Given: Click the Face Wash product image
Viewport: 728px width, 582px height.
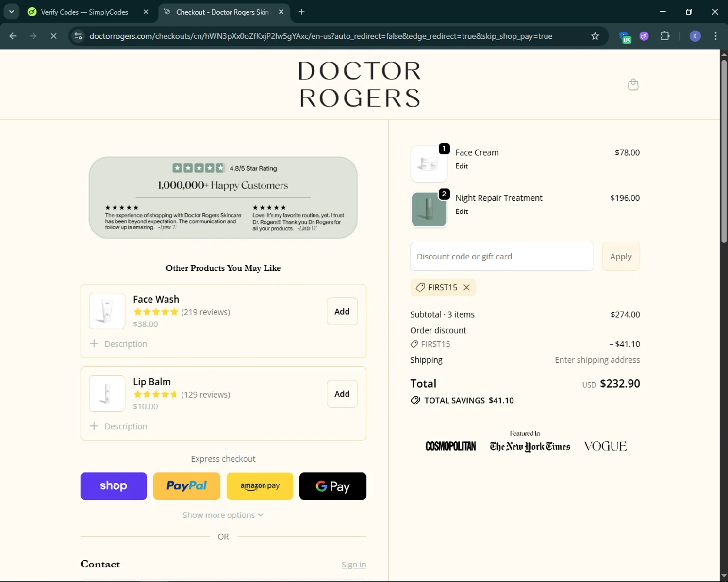Looking at the screenshot, I should [107, 311].
